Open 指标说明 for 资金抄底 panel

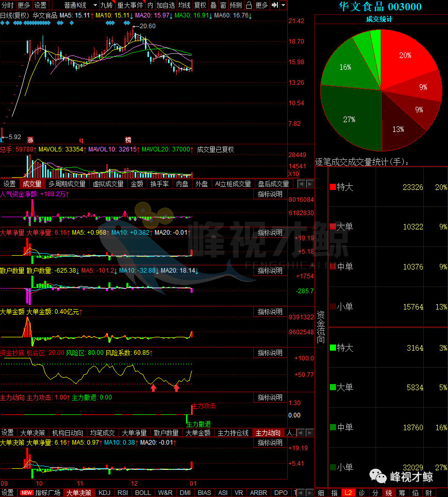(270, 353)
